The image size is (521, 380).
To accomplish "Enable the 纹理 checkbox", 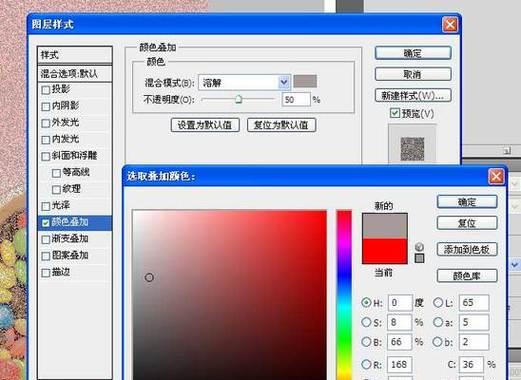I will click(56, 189).
